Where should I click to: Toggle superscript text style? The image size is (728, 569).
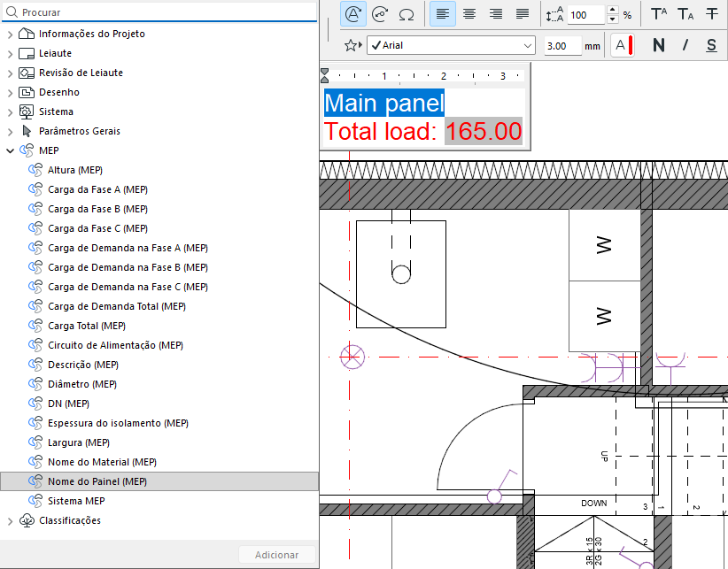(x=658, y=14)
